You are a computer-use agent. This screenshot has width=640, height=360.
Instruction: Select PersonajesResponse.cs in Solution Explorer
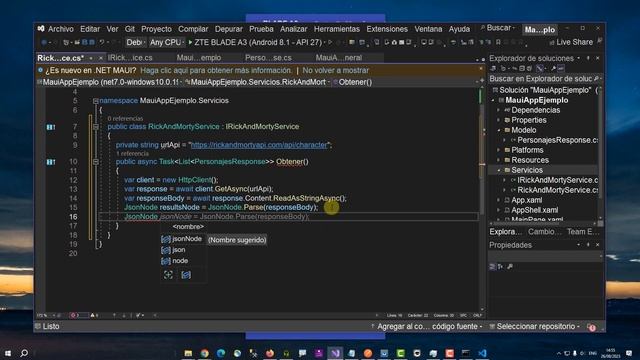(x=557, y=140)
